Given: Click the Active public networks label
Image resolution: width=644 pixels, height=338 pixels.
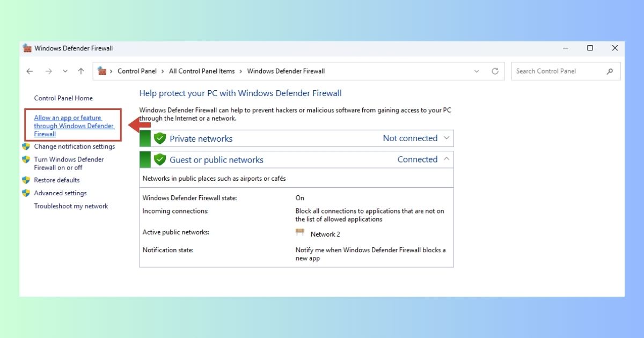Looking at the screenshot, I should (175, 232).
